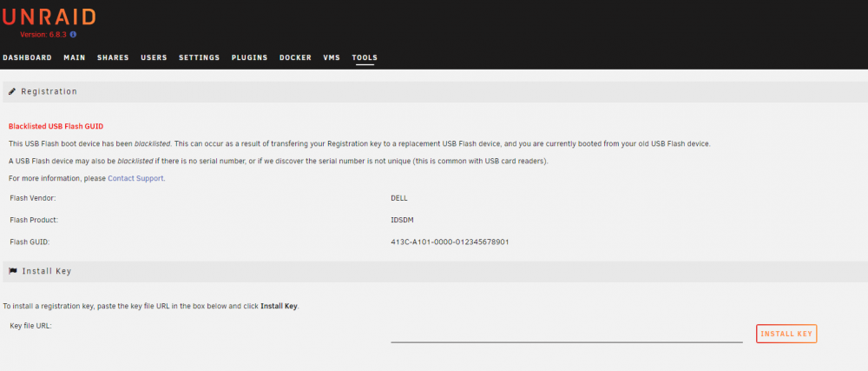Click the pencil icon beside Registration
The height and width of the screenshot is (371, 868).
[12, 91]
